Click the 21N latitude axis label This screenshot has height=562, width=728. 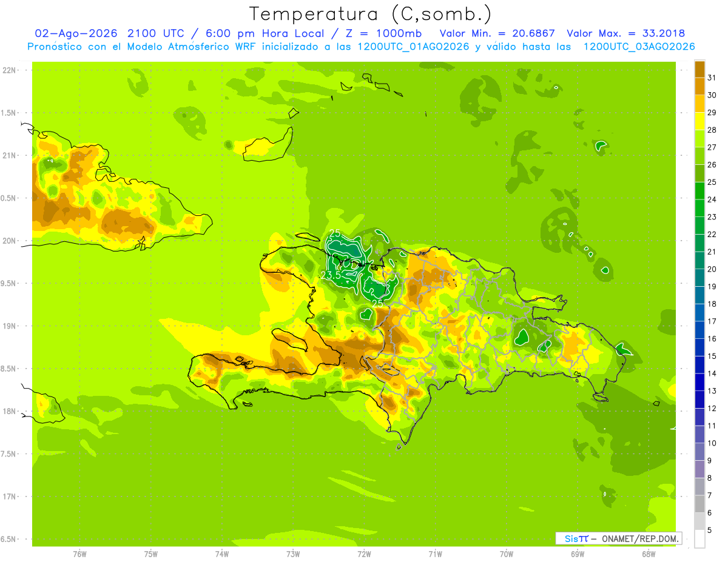[x=9, y=156]
